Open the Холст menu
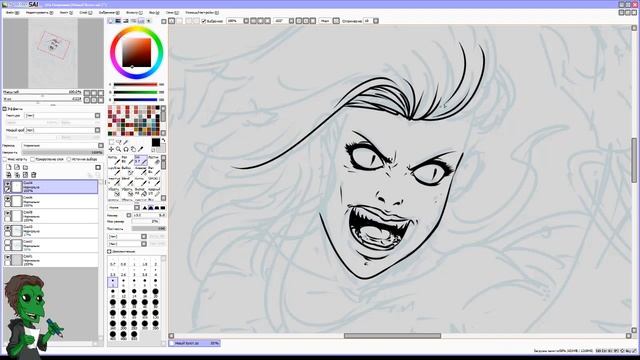Viewport: 640px width, 360px height. 66,13
